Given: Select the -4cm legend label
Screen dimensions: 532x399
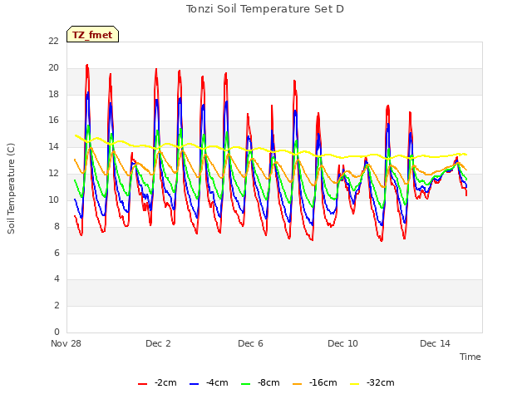Looking at the screenshot, I should tap(217, 382).
